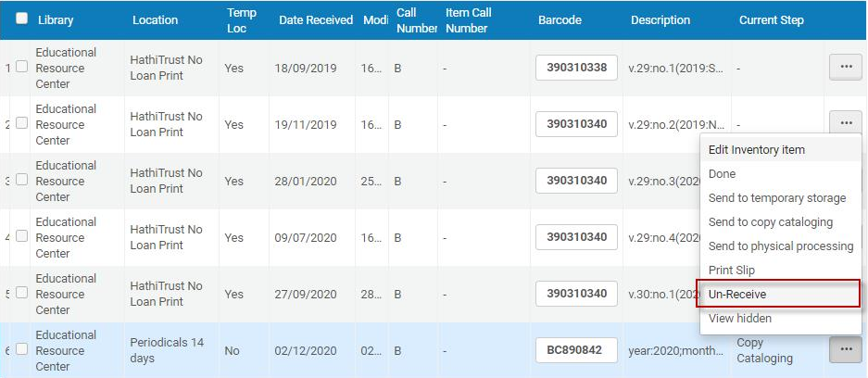The height and width of the screenshot is (378, 868).
Task: Tick checkbox for Periodicals 14 days row
Action: point(21,349)
